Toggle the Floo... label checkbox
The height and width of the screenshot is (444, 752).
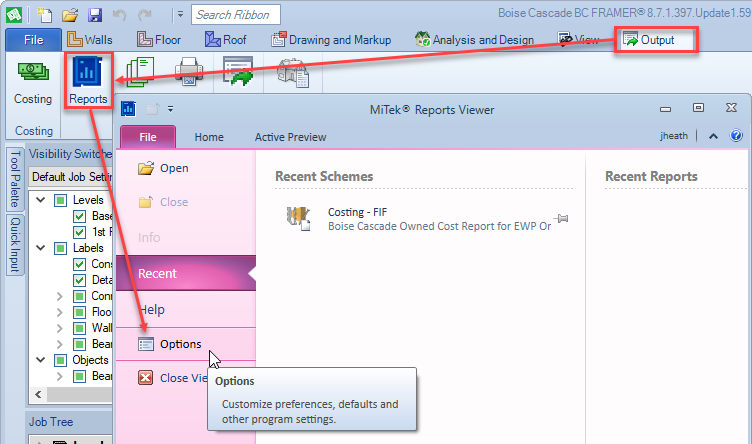80,313
